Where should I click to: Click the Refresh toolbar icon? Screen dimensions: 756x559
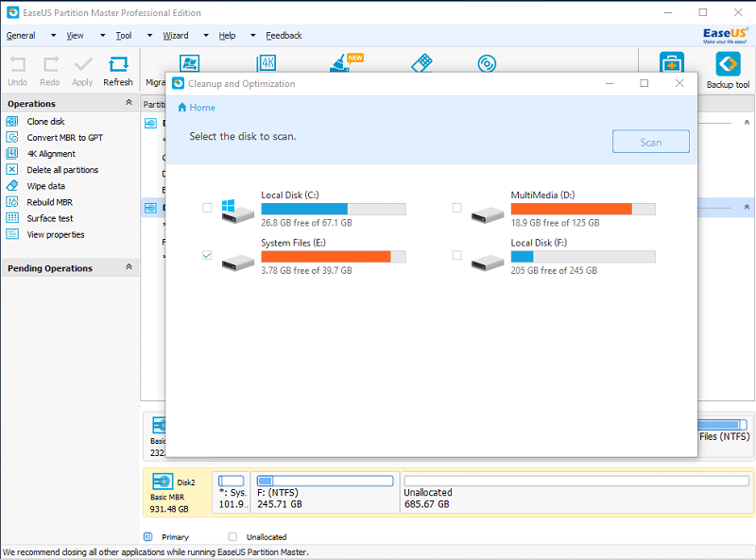tap(118, 64)
